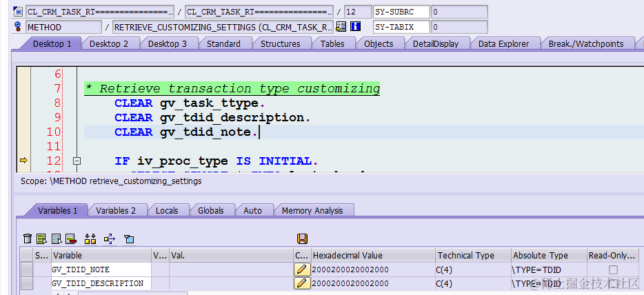The image size is (644, 295).
Task: Click line number 8 in editor margin
Action: coord(57,103)
